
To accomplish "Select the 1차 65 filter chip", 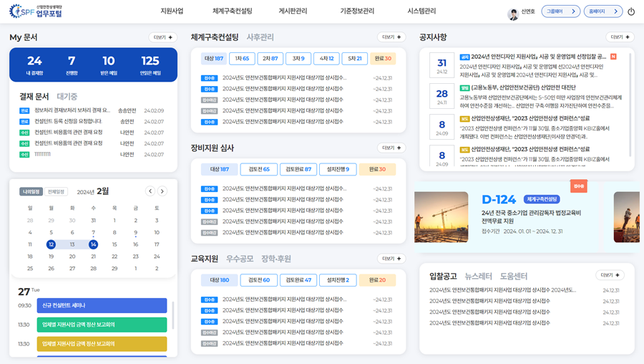I will coord(241,59).
